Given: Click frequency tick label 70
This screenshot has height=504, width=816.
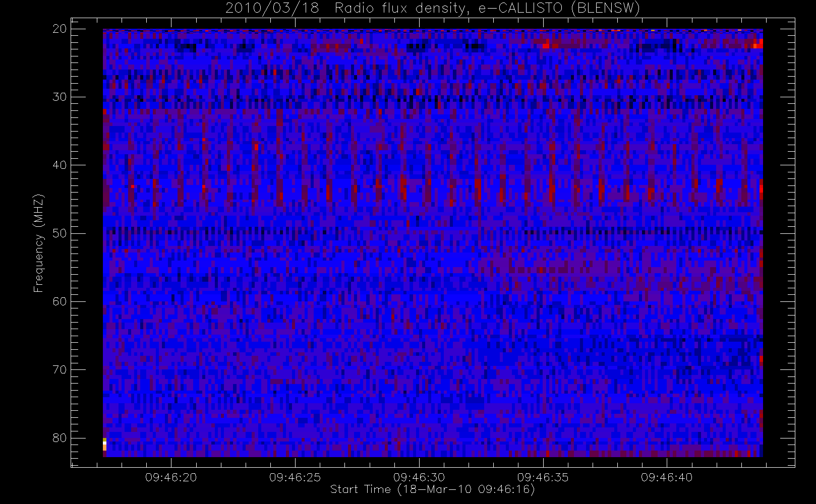Looking at the screenshot, I should click(x=60, y=369).
